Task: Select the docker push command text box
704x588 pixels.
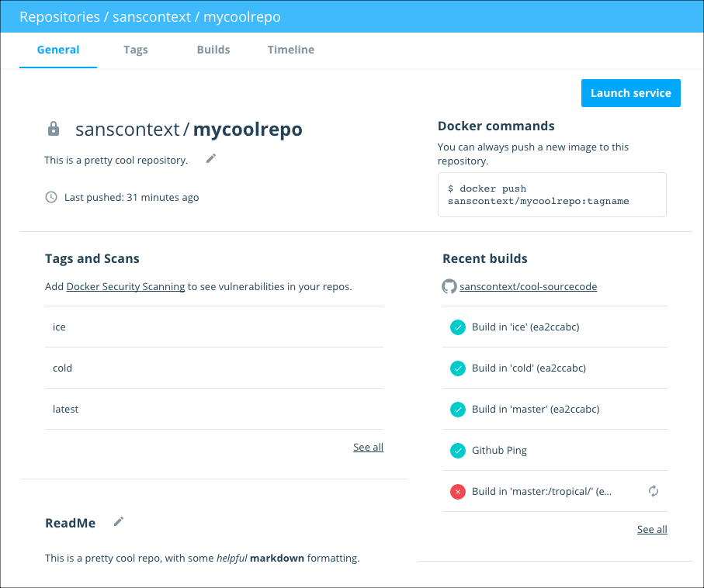Action: pyautogui.click(x=551, y=195)
